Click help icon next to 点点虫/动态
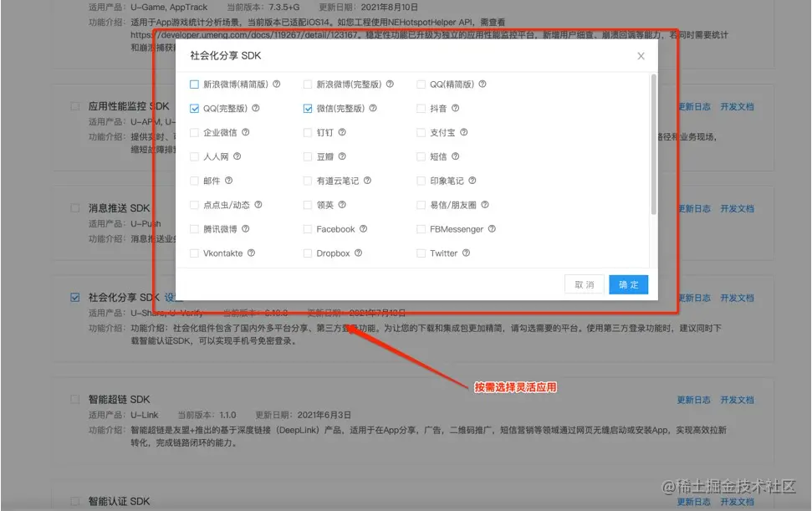Image resolution: width=812 pixels, height=511 pixels. tap(258, 205)
